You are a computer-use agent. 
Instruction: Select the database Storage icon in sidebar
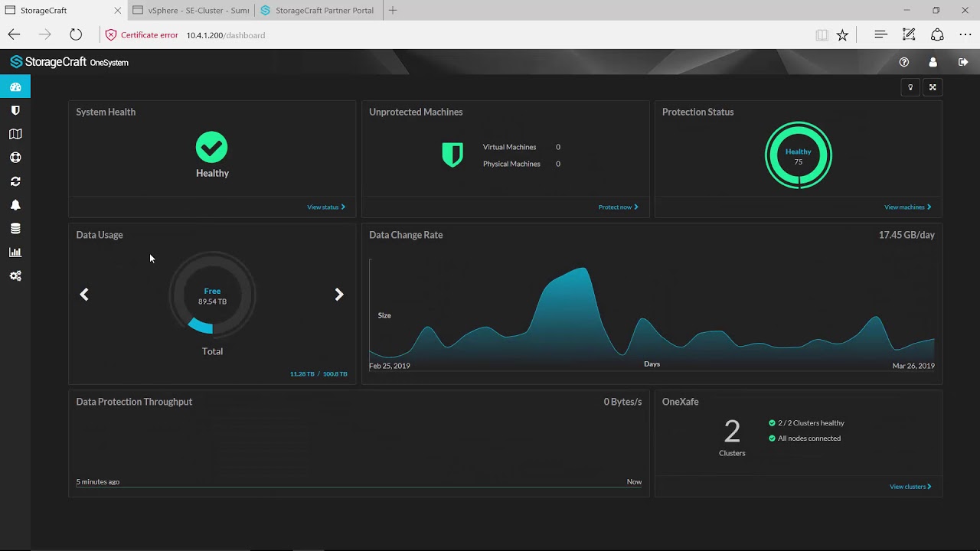click(15, 228)
